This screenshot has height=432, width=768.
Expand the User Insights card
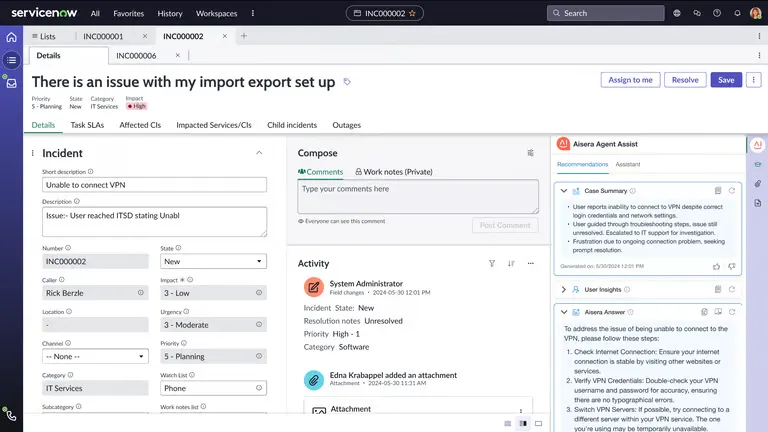[564, 289]
